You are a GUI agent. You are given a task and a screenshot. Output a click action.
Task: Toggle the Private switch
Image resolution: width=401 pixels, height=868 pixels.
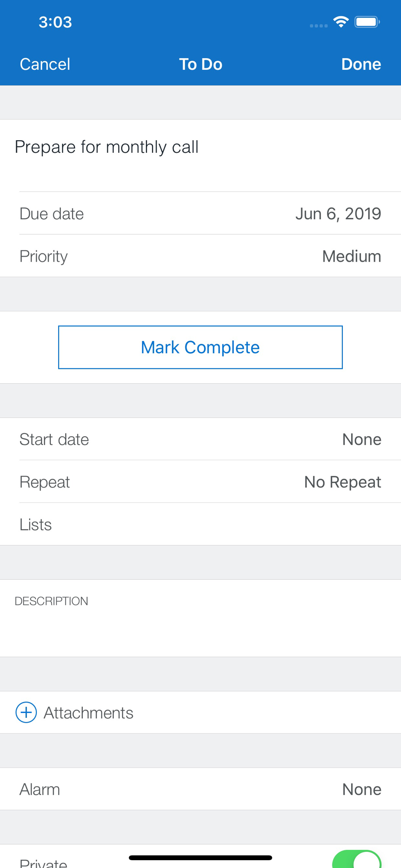click(357, 859)
